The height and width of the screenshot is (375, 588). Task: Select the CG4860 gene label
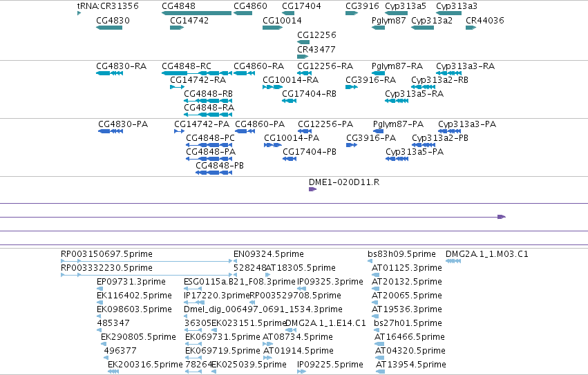coord(251,6)
